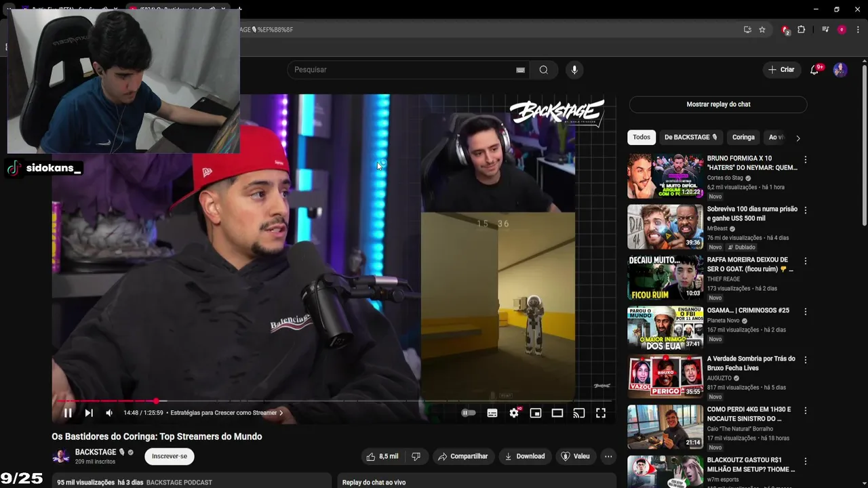Open 'BLACKOUTZ GASTOU R$1 MILHÃO' video title
The image size is (868, 488).
pyautogui.click(x=751, y=464)
